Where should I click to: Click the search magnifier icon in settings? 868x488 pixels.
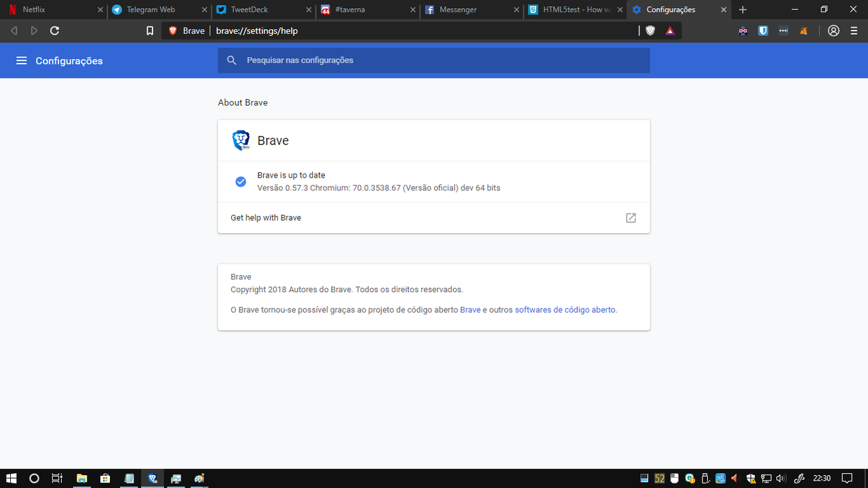point(232,60)
